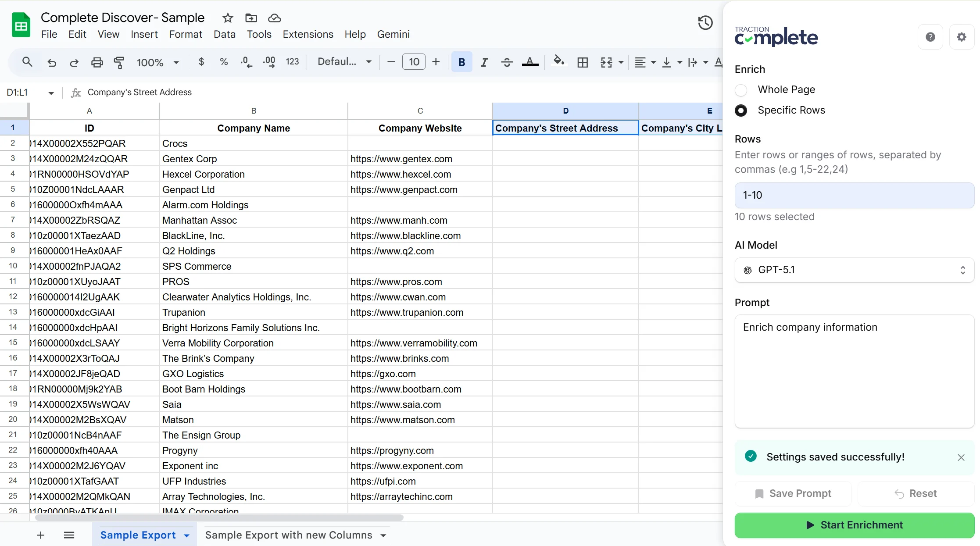
Task: Click the Start Enrichment button
Action: click(854, 525)
